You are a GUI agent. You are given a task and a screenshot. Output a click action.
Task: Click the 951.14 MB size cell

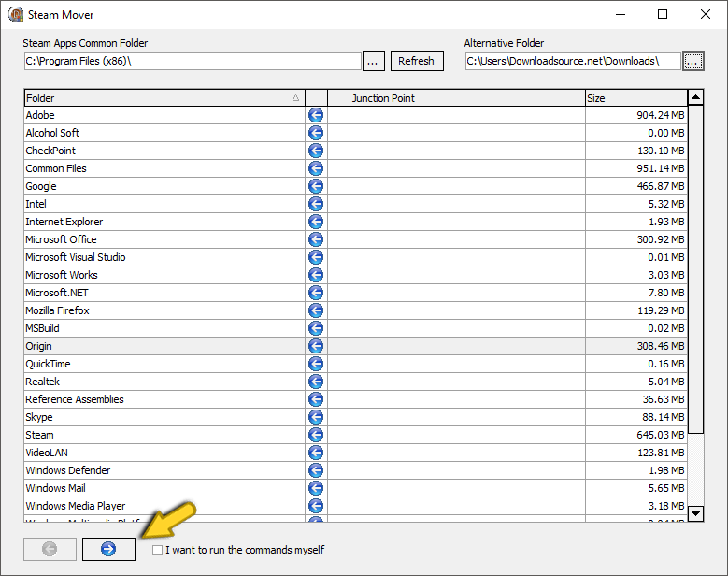(636, 168)
